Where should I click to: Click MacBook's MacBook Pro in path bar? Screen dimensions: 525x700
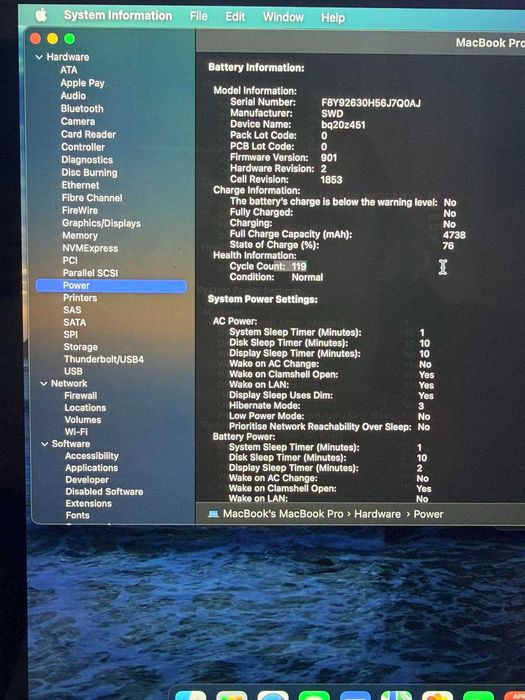pyautogui.click(x=283, y=514)
